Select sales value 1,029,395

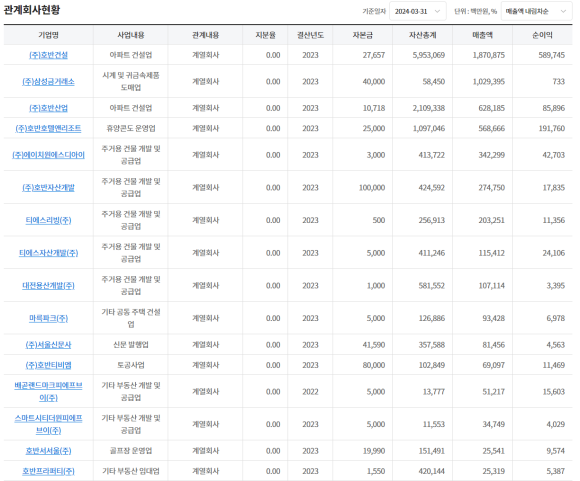coord(489,81)
